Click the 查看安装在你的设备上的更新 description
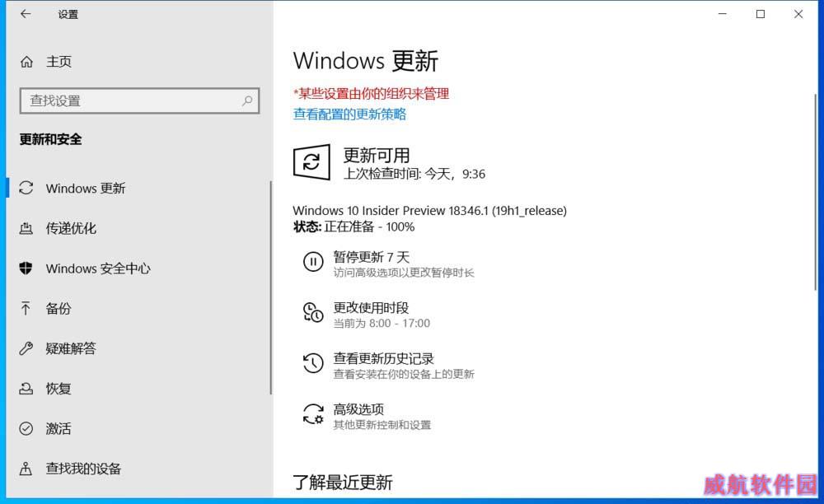Image resolution: width=824 pixels, height=504 pixels. 404,375
